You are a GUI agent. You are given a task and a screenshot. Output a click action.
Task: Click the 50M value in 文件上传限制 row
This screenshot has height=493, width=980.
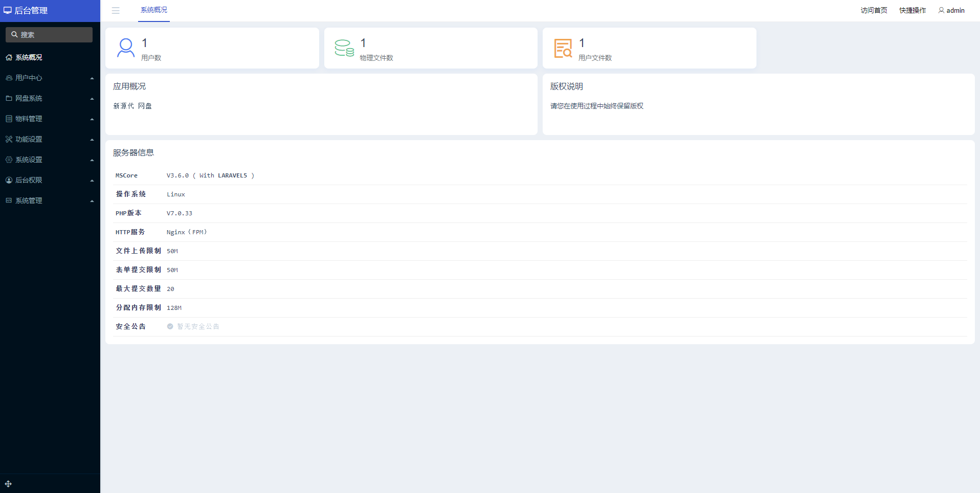[172, 251]
